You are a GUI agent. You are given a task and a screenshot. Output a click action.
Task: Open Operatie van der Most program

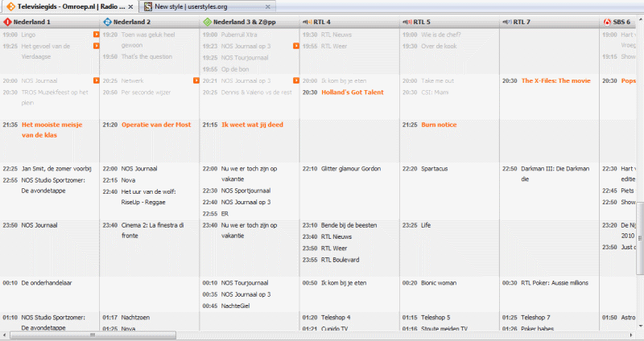pos(156,125)
